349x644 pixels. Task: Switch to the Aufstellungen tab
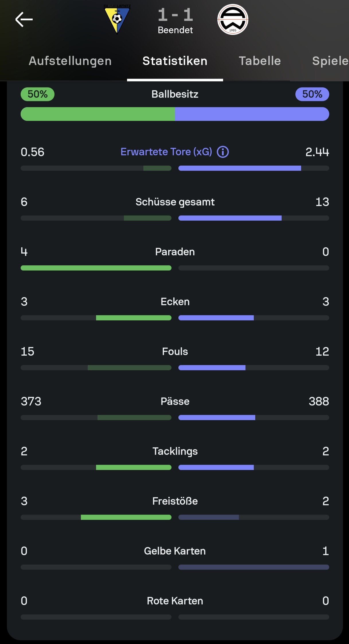[x=70, y=61]
